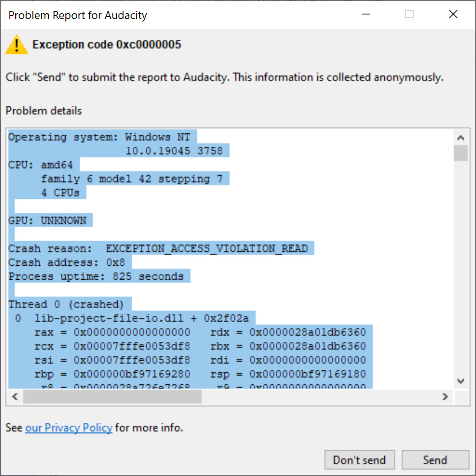Click the Close icon in the title bar

(x=453, y=14)
